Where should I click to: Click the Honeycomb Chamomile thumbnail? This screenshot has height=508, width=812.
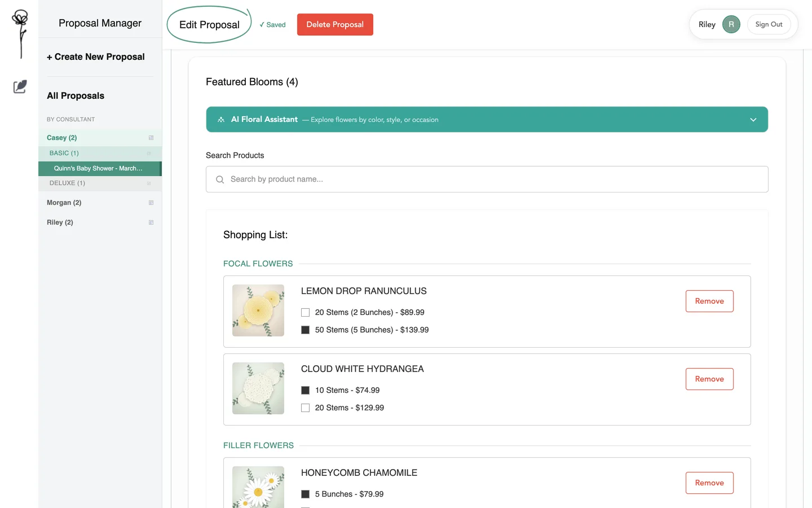pos(258,487)
